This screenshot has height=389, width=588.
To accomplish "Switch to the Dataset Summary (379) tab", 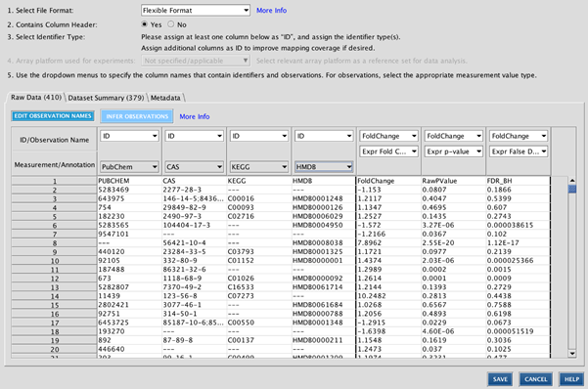I will [x=106, y=98].
